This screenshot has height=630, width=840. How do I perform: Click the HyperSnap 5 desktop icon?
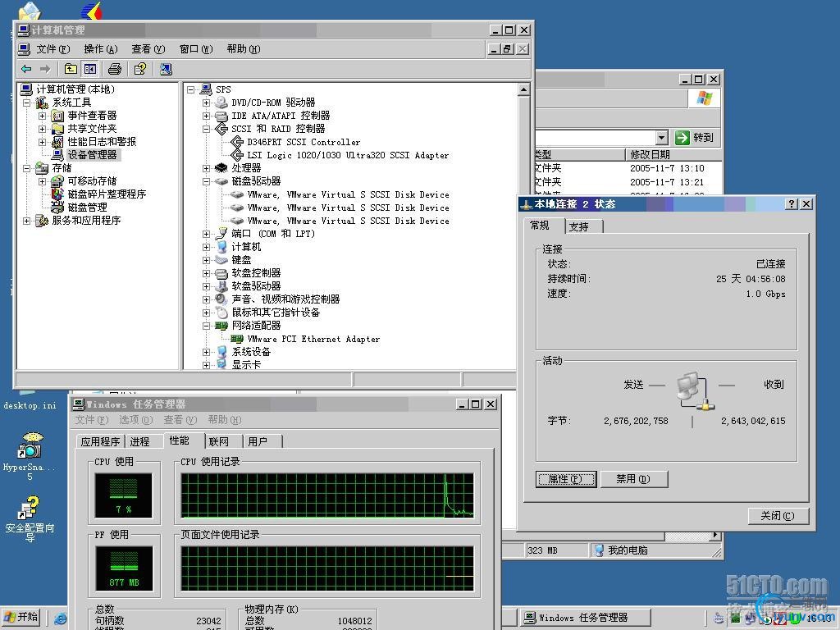point(30,446)
